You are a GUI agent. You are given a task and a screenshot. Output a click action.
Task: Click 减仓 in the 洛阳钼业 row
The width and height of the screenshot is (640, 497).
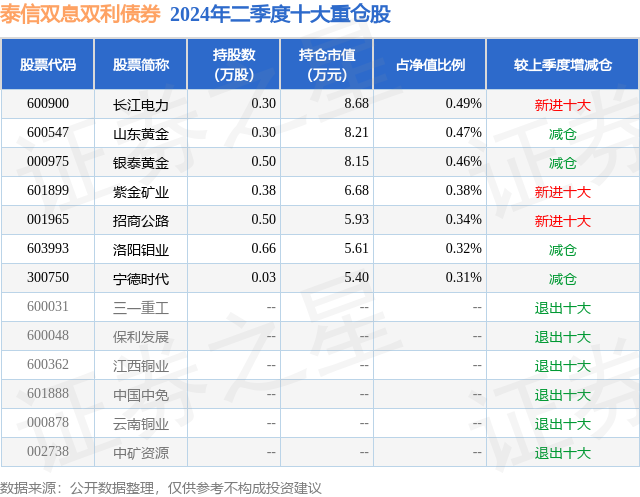(562, 250)
